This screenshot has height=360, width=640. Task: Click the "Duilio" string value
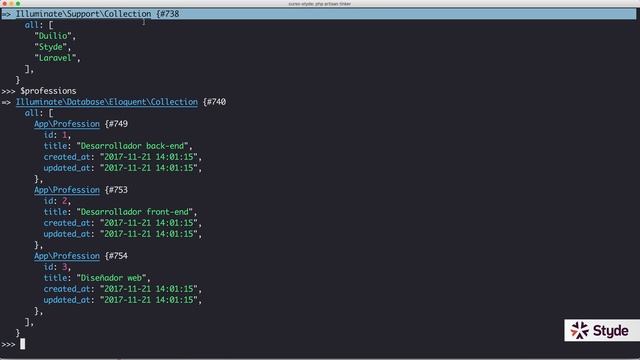click(x=53, y=36)
